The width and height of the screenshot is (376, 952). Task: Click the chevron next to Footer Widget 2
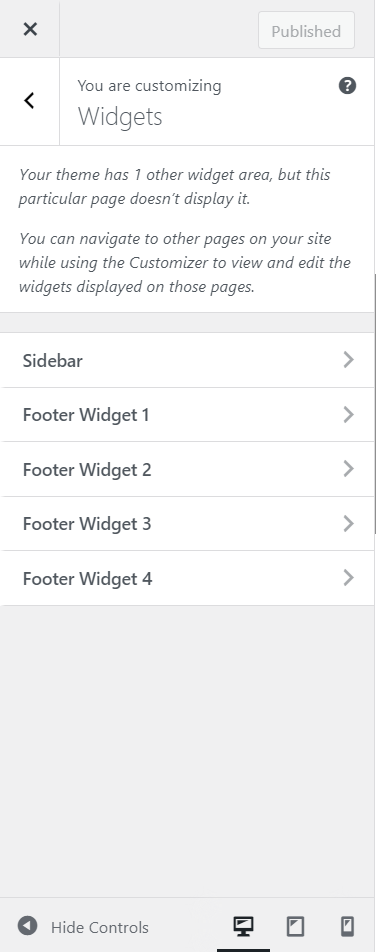pyautogui.click(x=348, y=468)
